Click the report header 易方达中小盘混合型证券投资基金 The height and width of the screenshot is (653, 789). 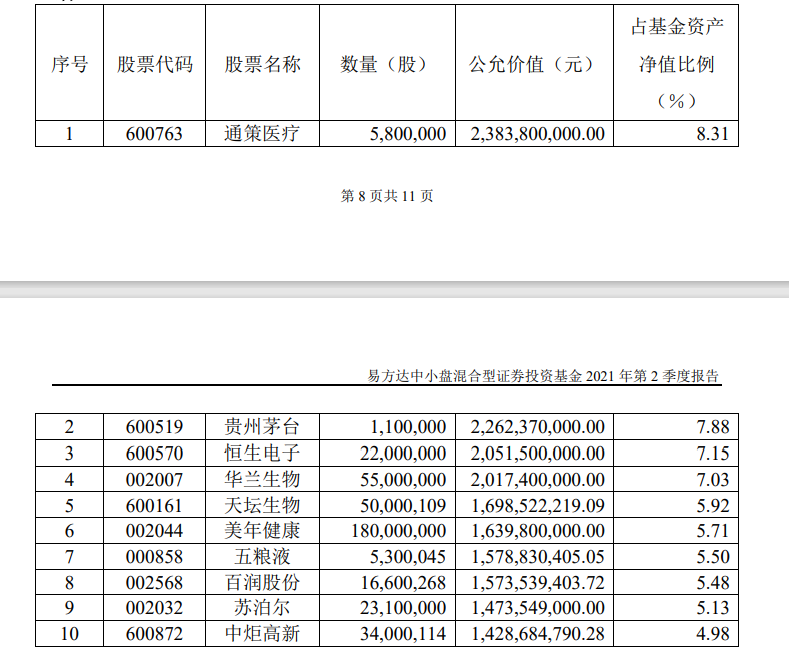[475, 376]
